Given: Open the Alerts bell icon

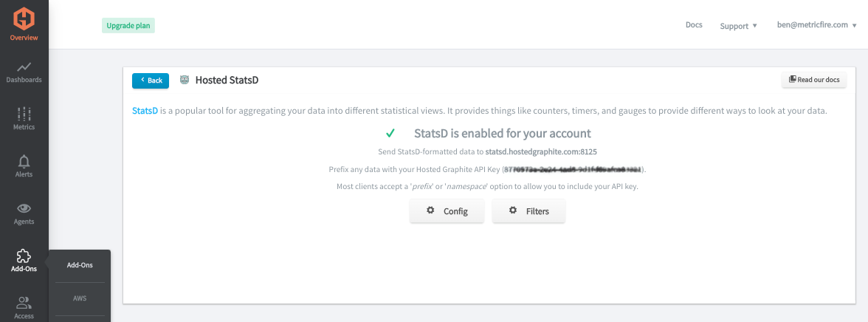Looking at the screenshot, I should click(x=24, y=162).
